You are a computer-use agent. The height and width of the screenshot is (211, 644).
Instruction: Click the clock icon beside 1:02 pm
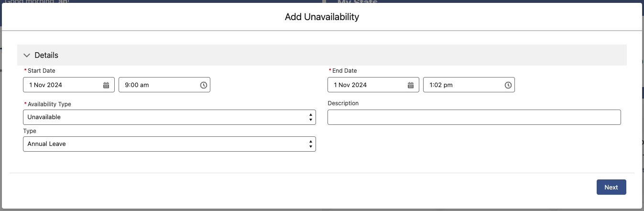[x=508, y=85]
